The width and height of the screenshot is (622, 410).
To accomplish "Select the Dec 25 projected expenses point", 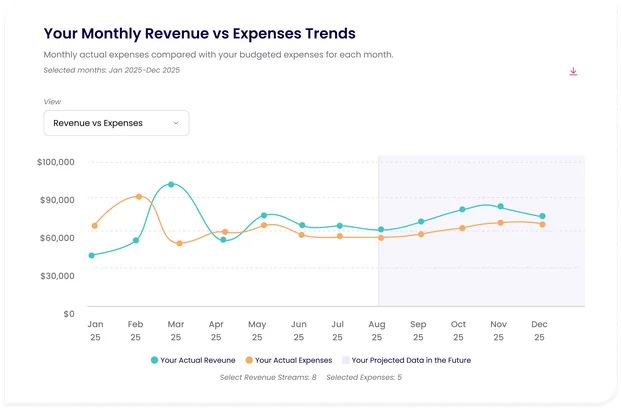I will tap(542, 224).
